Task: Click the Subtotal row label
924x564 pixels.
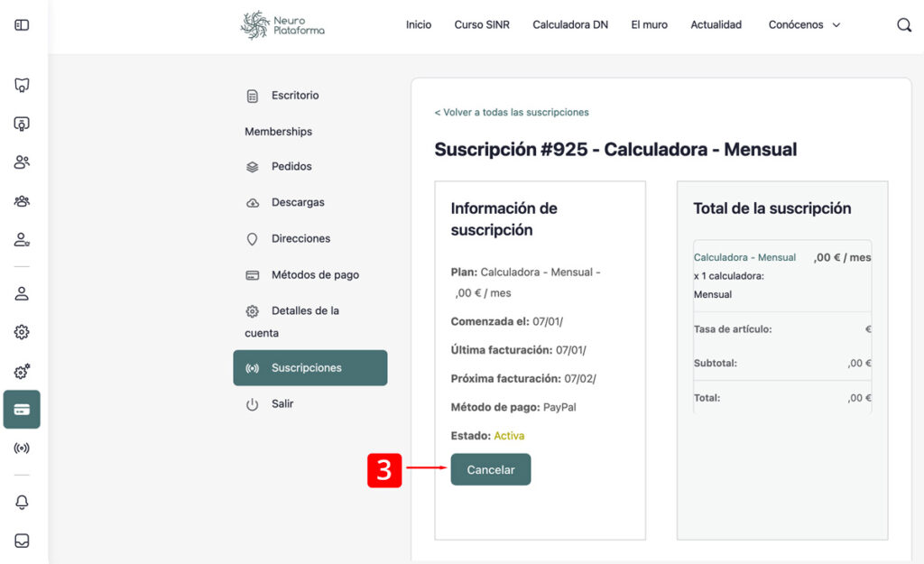Action: point(715,363)
